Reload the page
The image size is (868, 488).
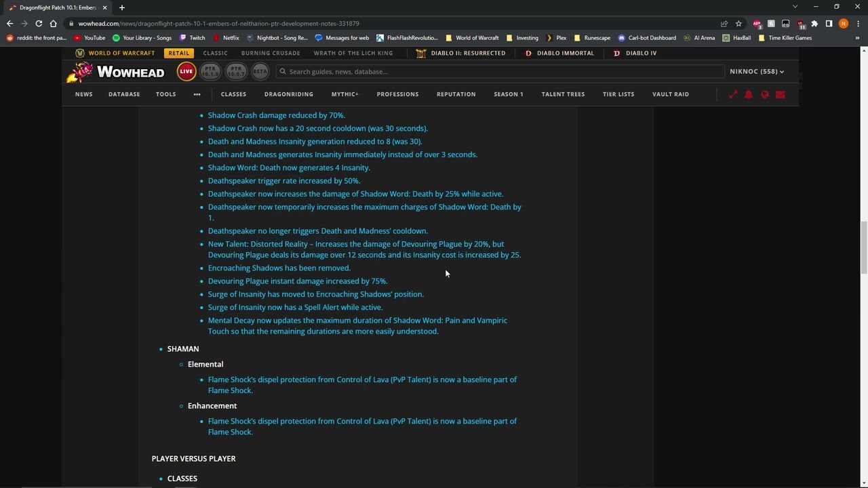click(39, 23)
